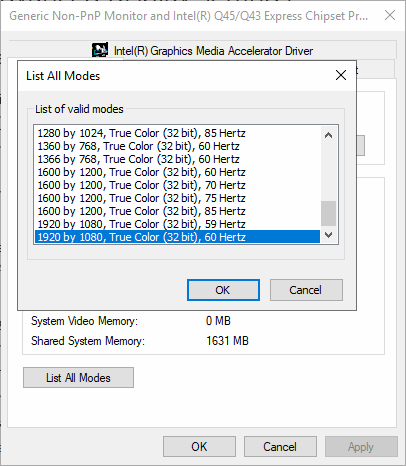
Task: Click OK in the monitor properties window
Action: tap(199, 447)
